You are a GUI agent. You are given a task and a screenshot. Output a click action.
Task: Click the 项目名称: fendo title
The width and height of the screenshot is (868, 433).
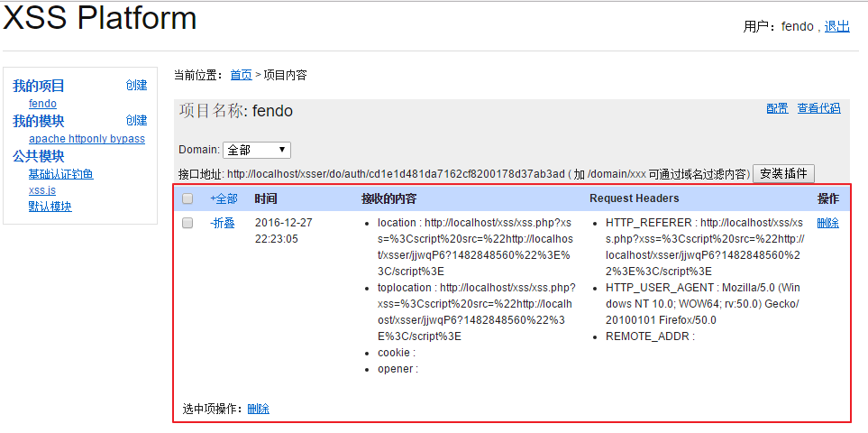236,111
